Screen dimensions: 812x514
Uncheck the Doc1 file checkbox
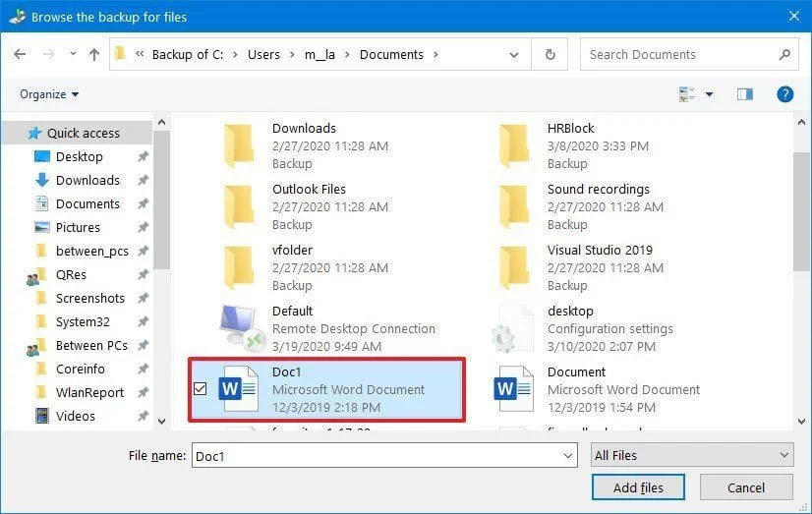[x=201, y=389]
